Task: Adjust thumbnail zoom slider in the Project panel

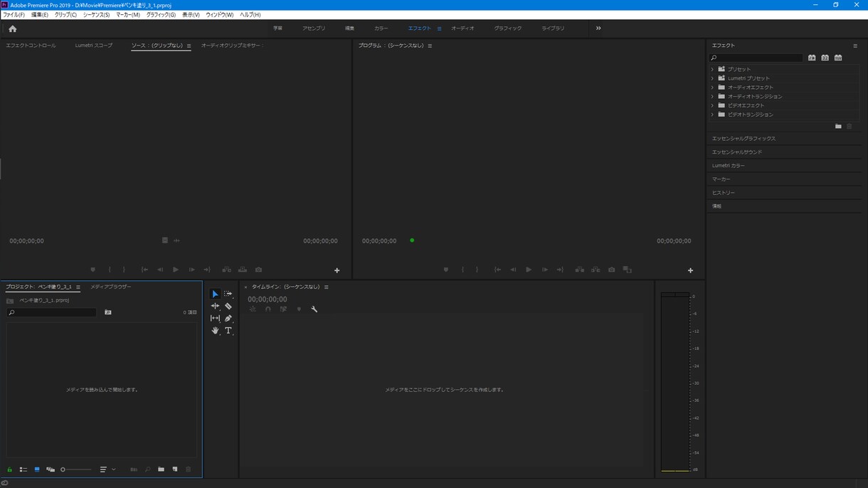Action: [x=76, y=470]
